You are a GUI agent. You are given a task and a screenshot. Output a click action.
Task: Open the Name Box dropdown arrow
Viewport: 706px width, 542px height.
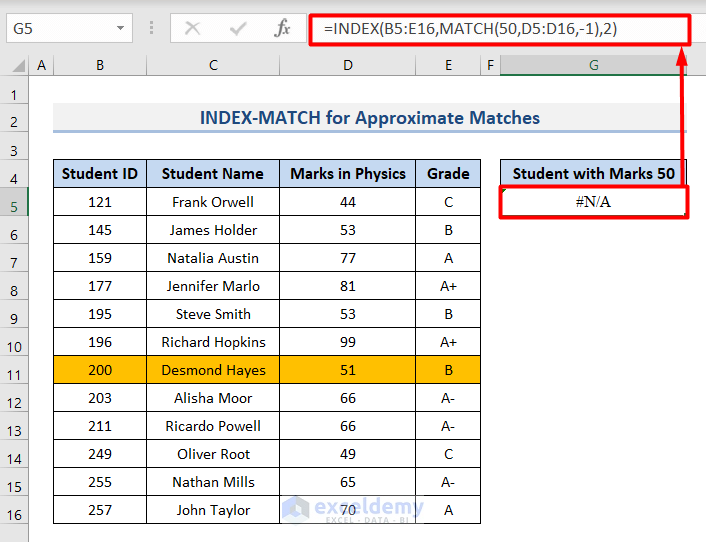[x=120, y=28]
